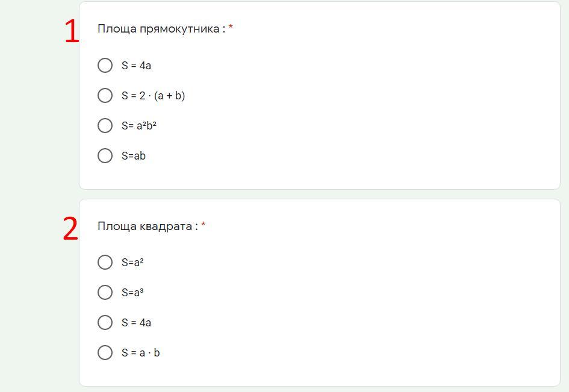569x392 pixels.
Task: Pick the S= a²b² radio button
Action: 105,125
